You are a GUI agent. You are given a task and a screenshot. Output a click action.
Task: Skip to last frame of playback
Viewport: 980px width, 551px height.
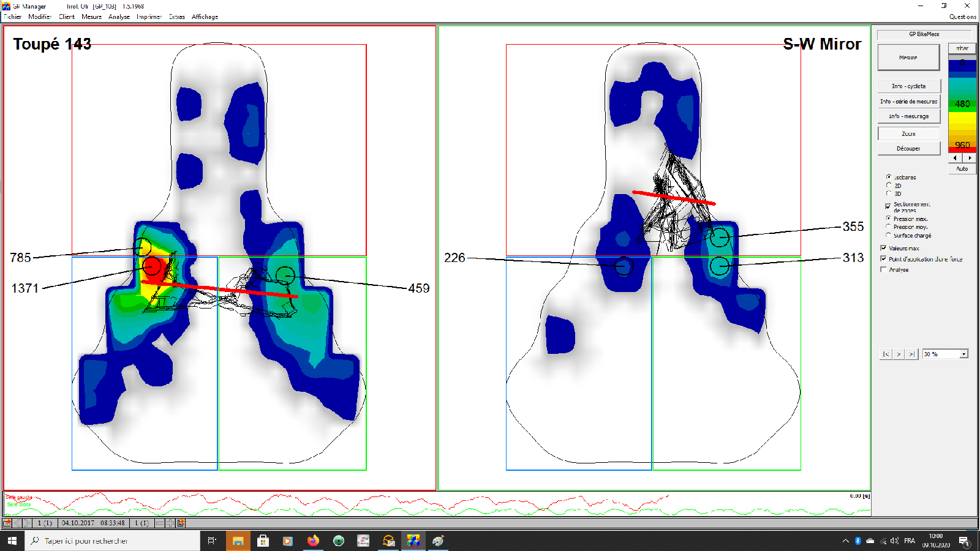click(x=912, y=354)
